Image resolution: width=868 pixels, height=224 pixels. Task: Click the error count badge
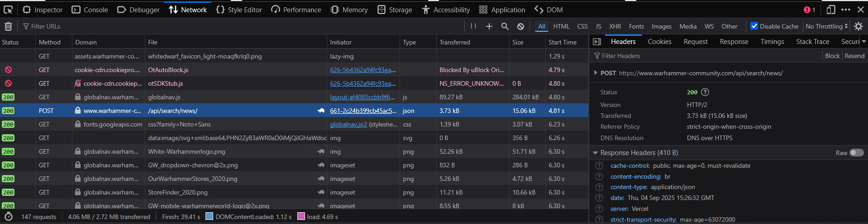point(810,10)
